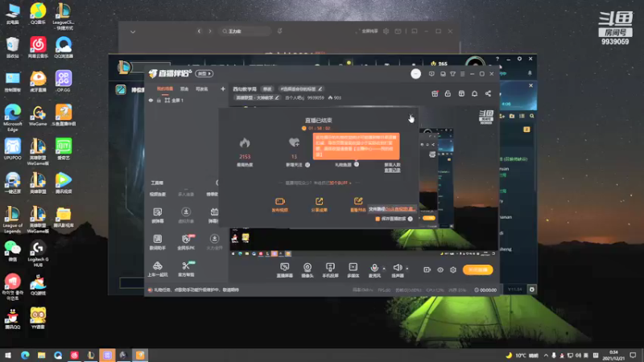This screenshot has height=362, width=644.
Task: Edit category 英雄联盟·大神教学
Action: coord(256,97)
